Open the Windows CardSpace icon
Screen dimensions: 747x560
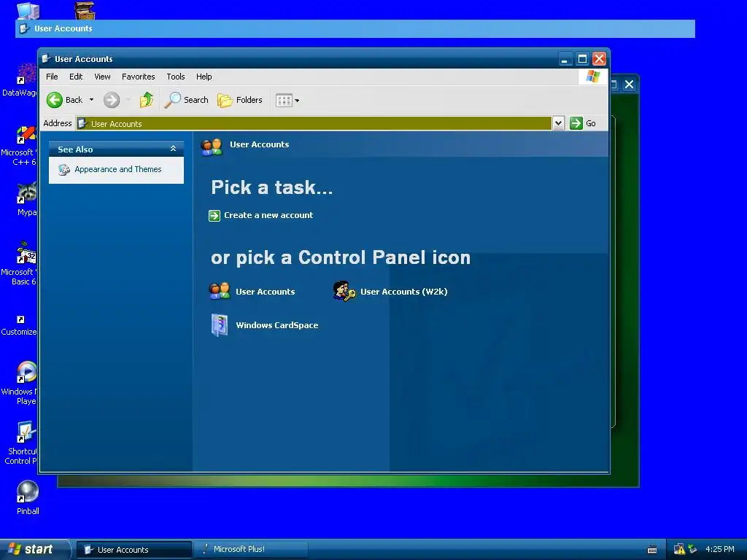click(219, 325)
